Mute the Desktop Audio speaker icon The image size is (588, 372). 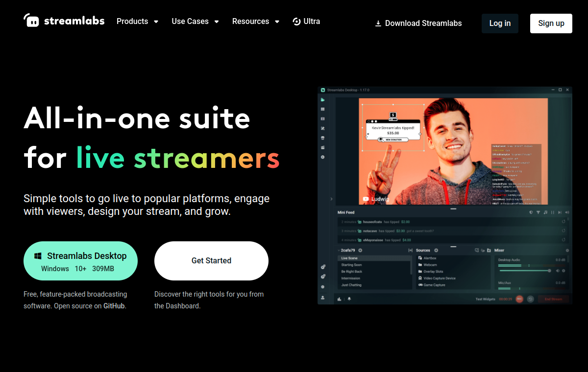pos(558,271)
